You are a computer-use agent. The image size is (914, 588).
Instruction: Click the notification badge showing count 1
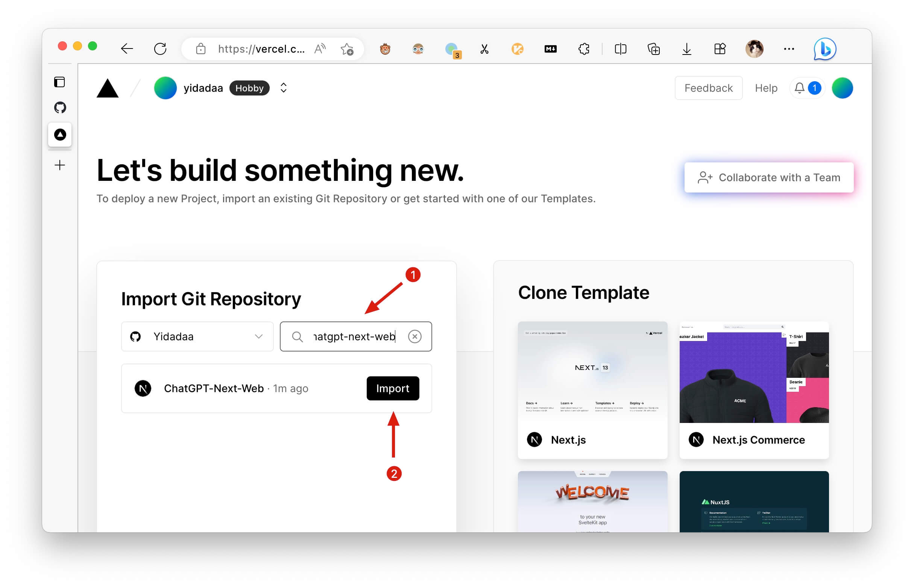pos(814,88)
